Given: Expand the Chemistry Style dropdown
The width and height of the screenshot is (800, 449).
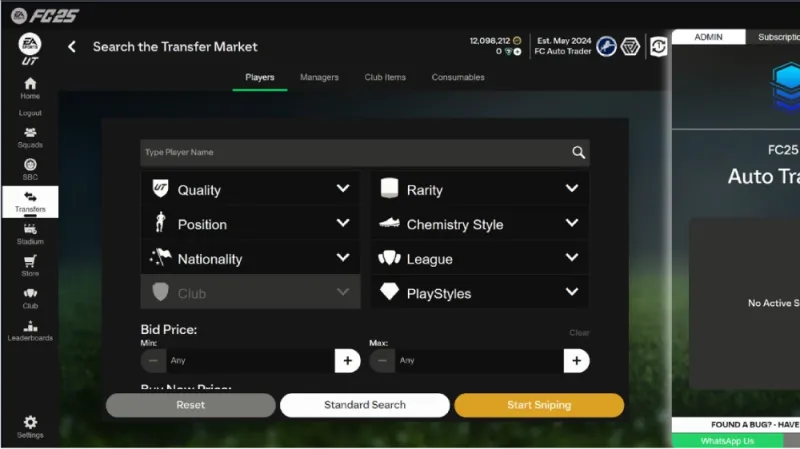Looking at the screenshot, I should (480, 224).
